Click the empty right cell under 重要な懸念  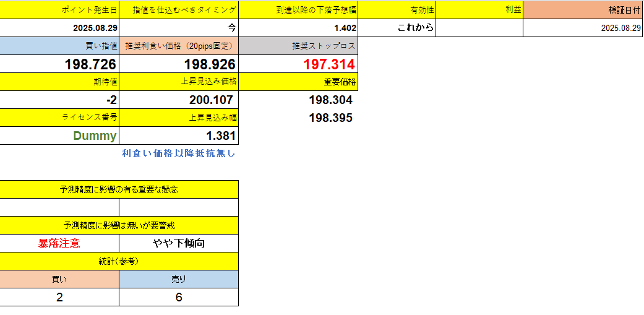179,207
